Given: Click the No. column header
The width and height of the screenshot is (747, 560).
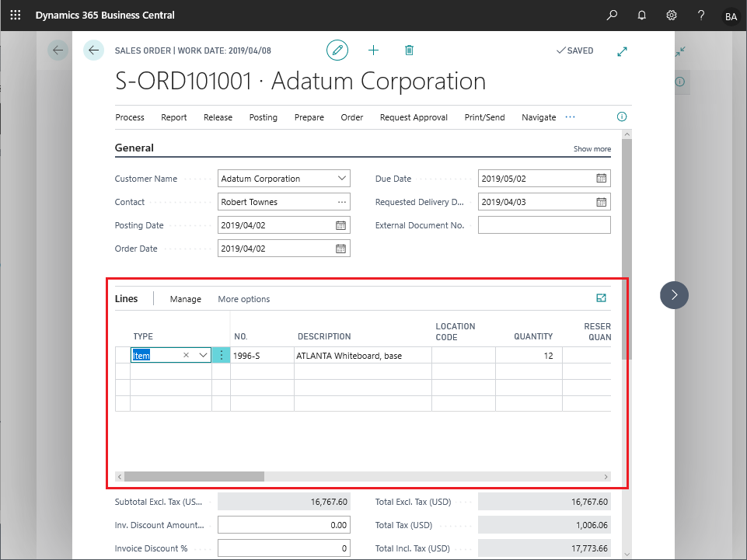Looking at the screenshot, I should (x=241, y=336).
